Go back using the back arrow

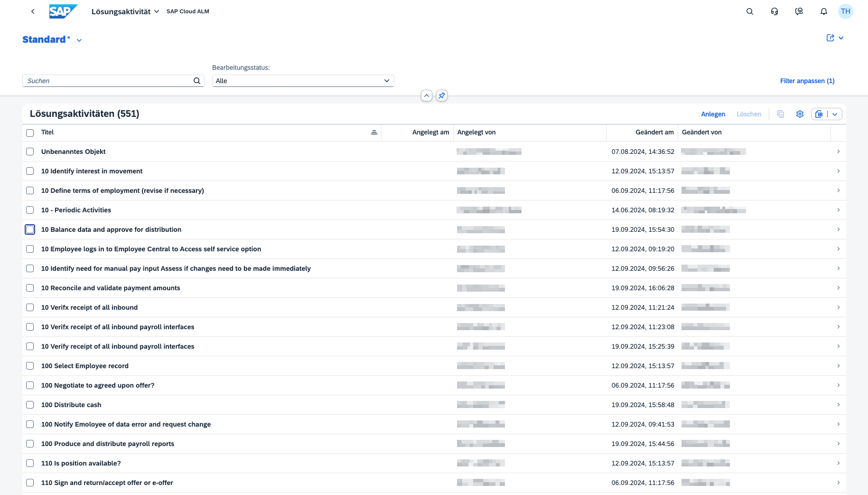pos(33,11)
